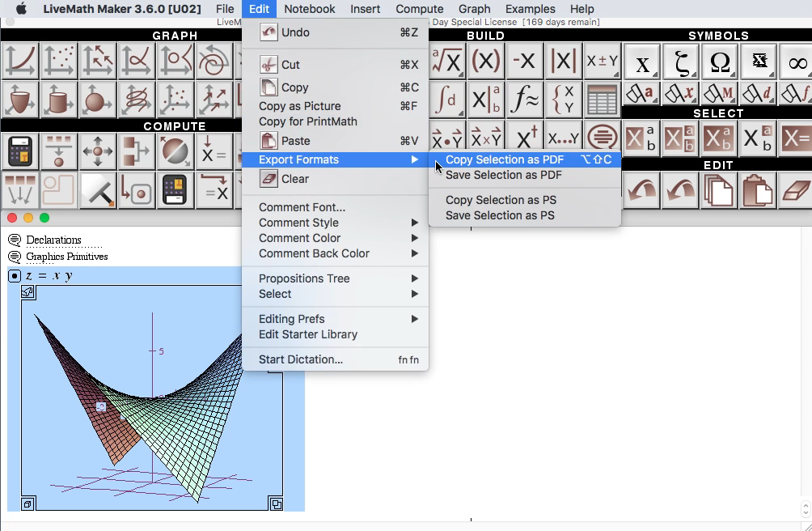Click the Omega symbol icon
The image size is (812, 531).
(718, 61)
